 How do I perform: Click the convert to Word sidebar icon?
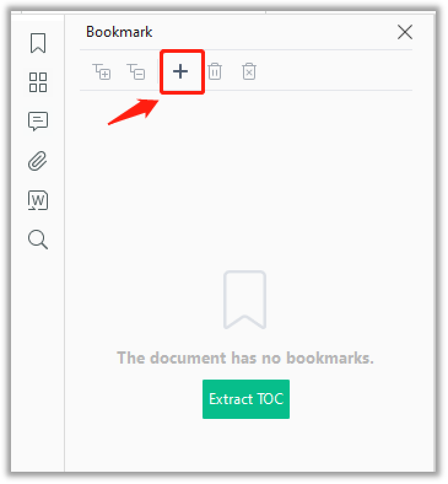coord(38,200)
